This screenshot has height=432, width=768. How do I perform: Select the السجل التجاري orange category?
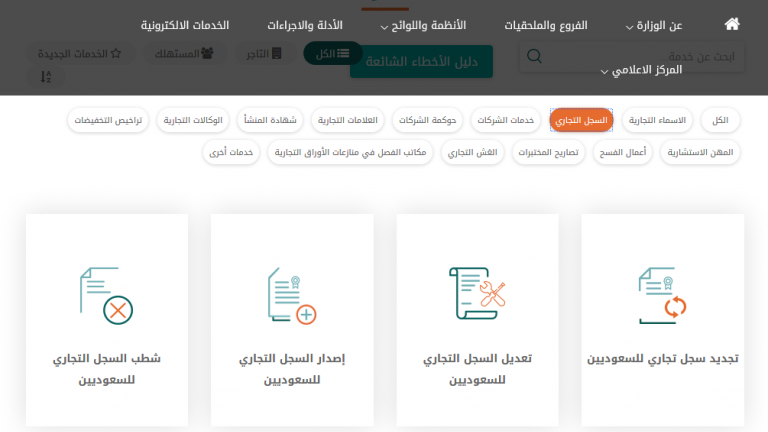tap(581, 120)
